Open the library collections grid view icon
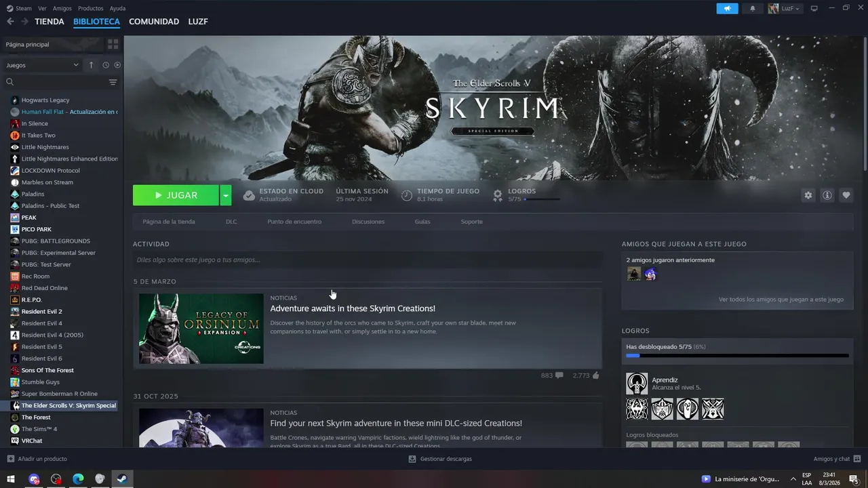This screenshot has width=868, height=488. coord(113,44)
